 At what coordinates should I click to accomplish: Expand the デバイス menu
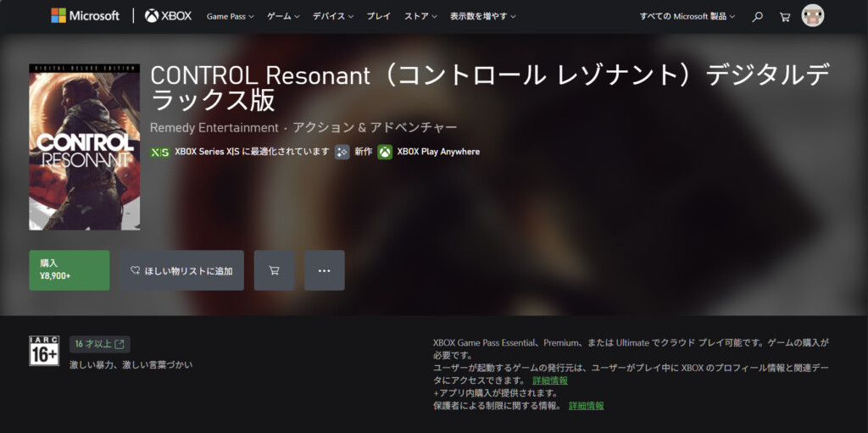pos(333,16)
